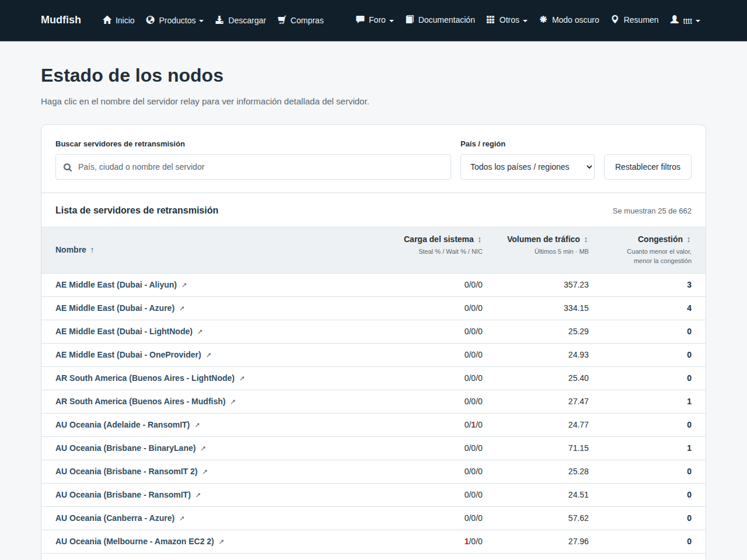
Task: Go to Inicio in the navigation bar
Action: pyautogui.click(x=118, y=20)
